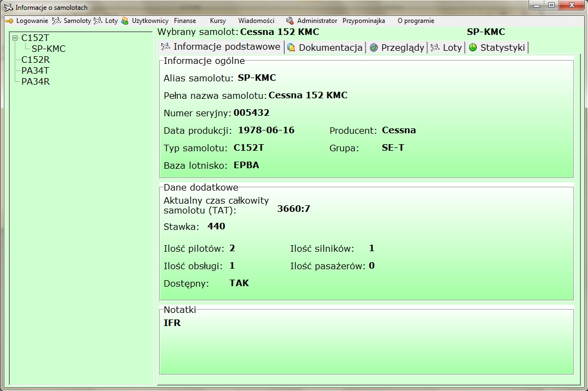Click the Baza lotnisko value EPBA
This screenshot has width=588, height=391.
click(247, 165)
